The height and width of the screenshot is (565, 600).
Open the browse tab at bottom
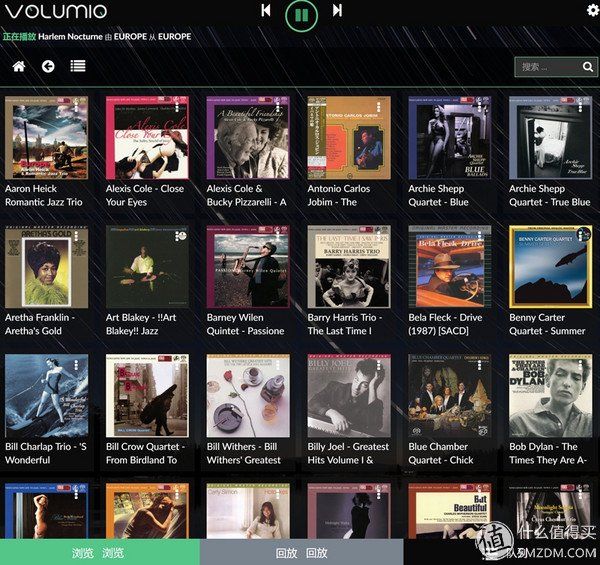pos(99,553)
